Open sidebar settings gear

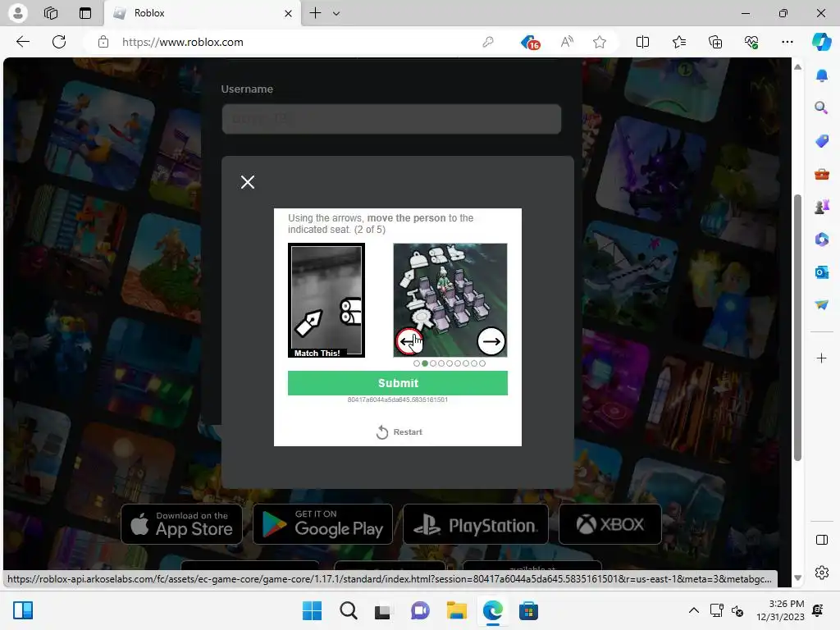tap(822, 573)
